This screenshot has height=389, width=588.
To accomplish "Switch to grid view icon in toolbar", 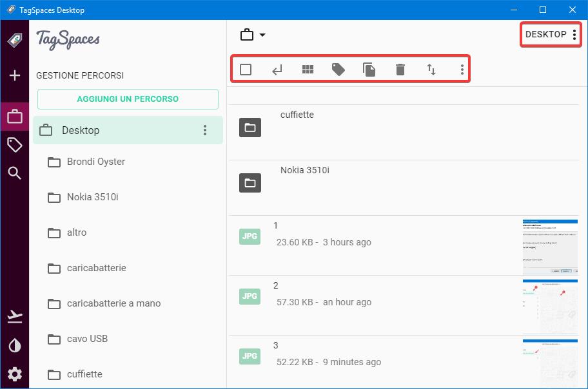I will [x=308, y=70].
